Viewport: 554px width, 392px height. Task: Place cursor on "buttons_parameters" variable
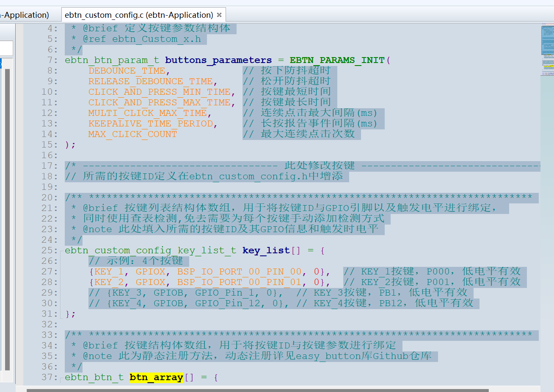pos(218,60)
